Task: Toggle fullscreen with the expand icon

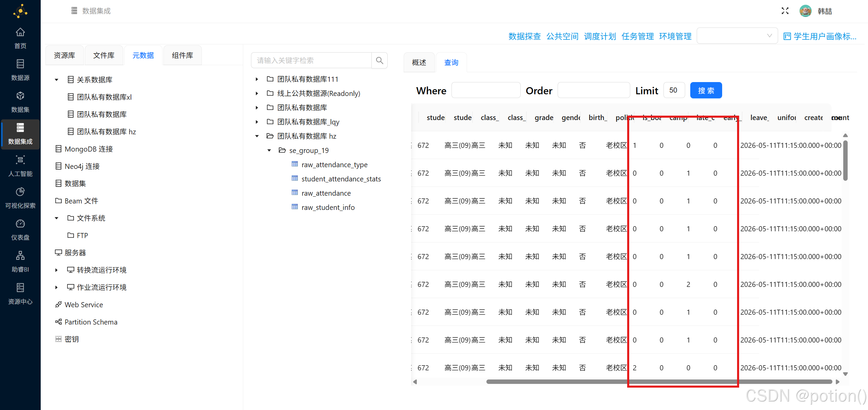Action: pyautogui.click(x=785, y=11)
